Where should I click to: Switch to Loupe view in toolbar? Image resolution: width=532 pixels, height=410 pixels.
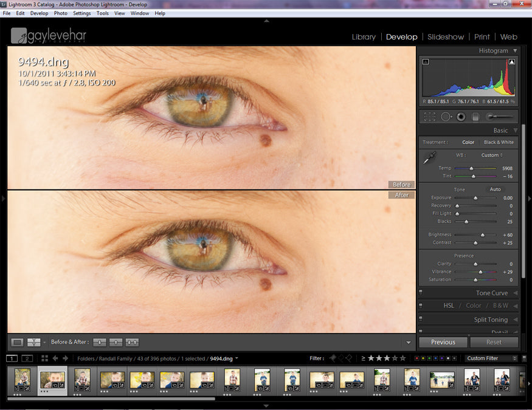tap(18, 343)
